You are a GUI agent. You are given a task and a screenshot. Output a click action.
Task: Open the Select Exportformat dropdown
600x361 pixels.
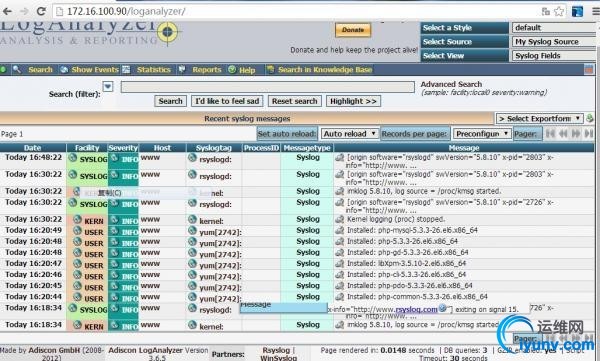(x=540, y=119)
